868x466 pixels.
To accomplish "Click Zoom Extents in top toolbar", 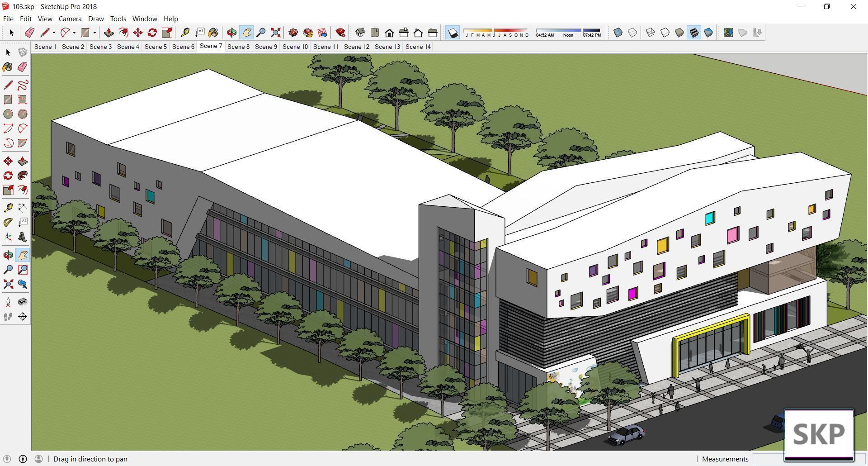I will (275, 33).
